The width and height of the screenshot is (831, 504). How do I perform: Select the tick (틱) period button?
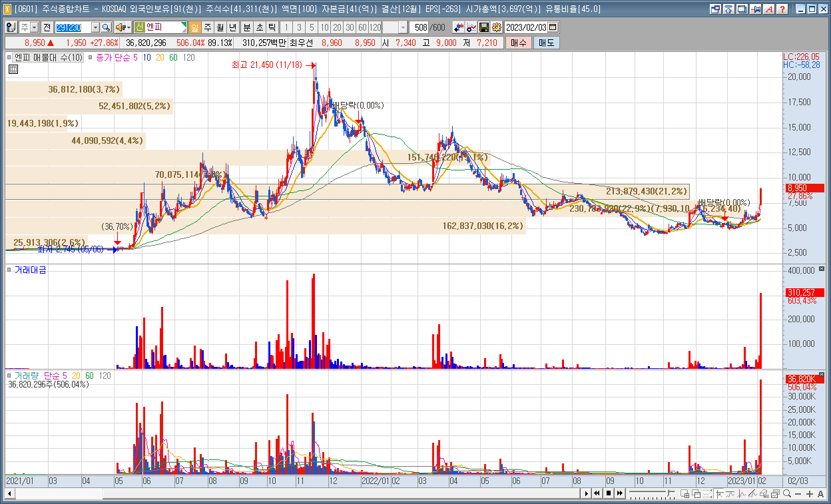tap(272, 27)
